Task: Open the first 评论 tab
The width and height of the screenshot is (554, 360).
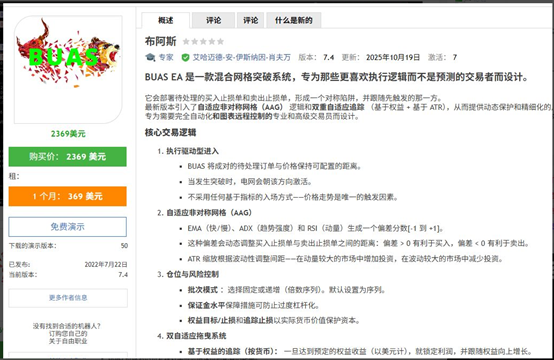Action: [213, 20]
